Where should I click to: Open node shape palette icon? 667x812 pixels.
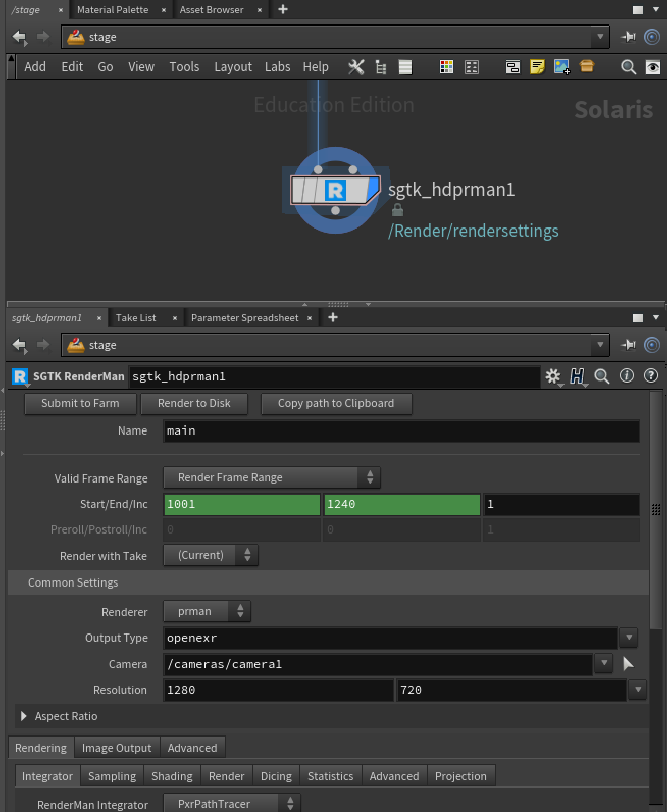pyautogui.click(x=472, y=67)
